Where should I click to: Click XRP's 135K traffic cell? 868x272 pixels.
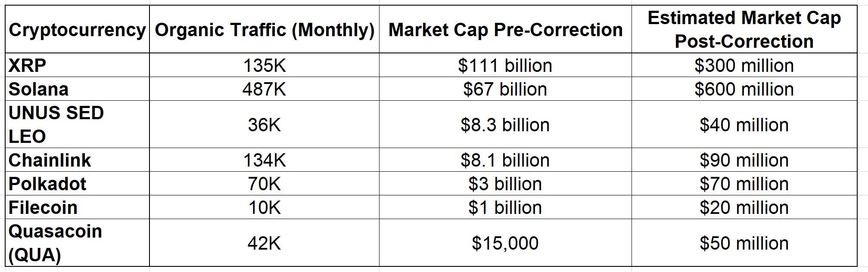click(x=264, y=65)
